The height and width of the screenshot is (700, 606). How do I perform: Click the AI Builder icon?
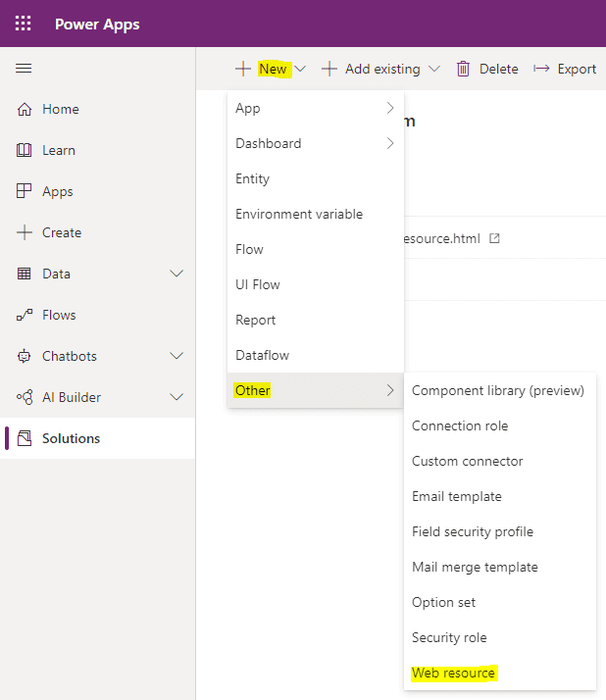(x=25, y=397)
